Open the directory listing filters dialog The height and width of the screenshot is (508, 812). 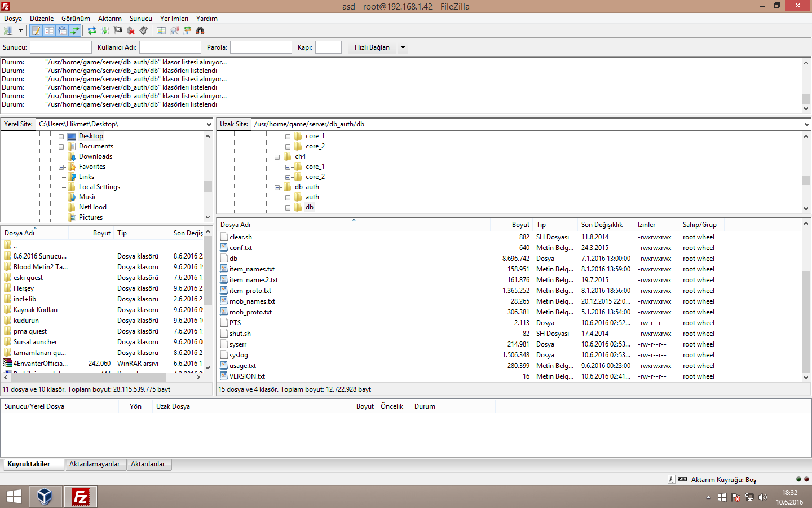161,30
